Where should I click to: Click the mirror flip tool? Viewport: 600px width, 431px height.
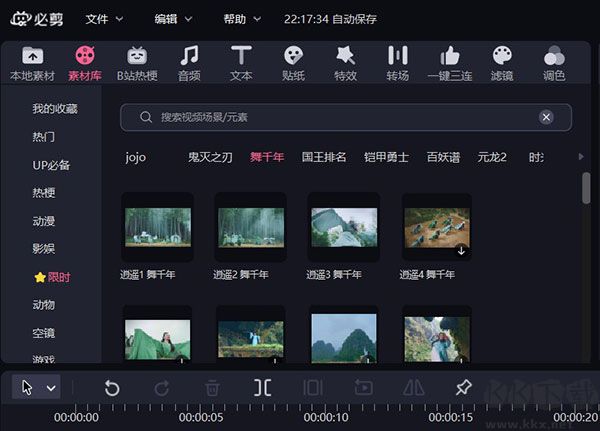(x=414, y=388)
